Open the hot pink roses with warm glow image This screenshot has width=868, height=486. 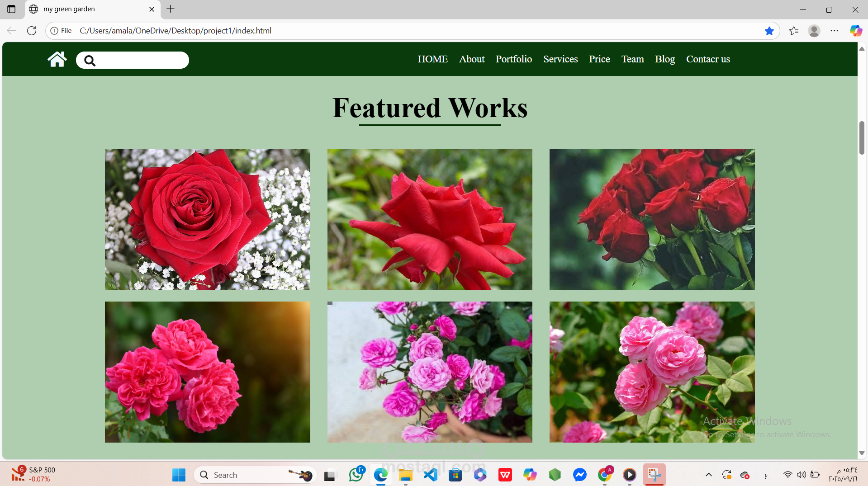208,372
